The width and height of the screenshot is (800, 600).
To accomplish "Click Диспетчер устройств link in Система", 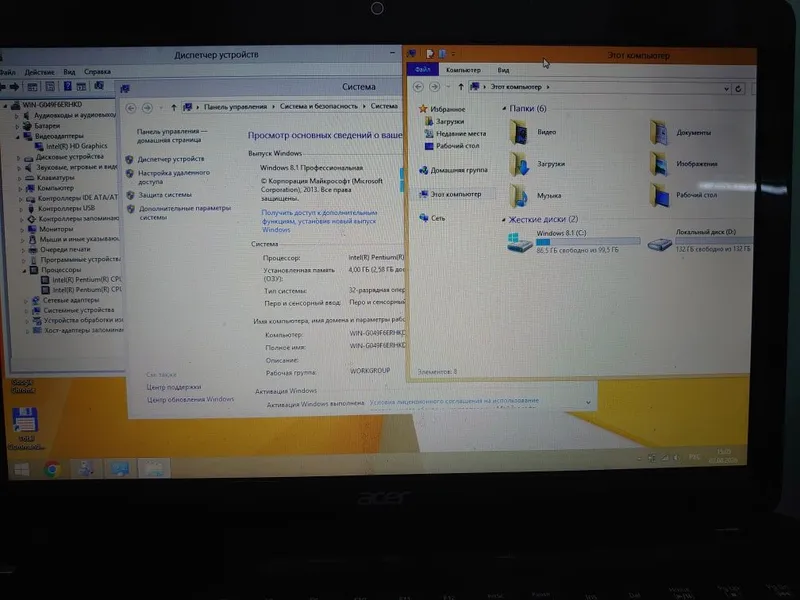I will [170, 159].
